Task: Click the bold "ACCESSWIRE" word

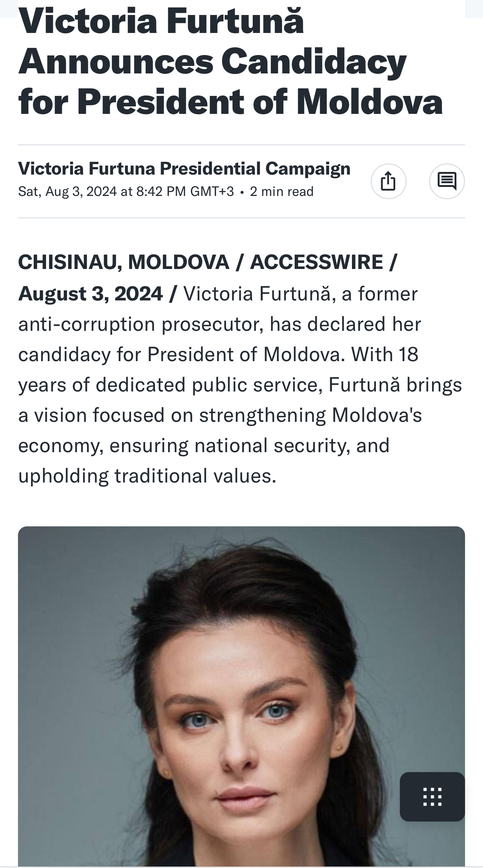Action: 316,262
